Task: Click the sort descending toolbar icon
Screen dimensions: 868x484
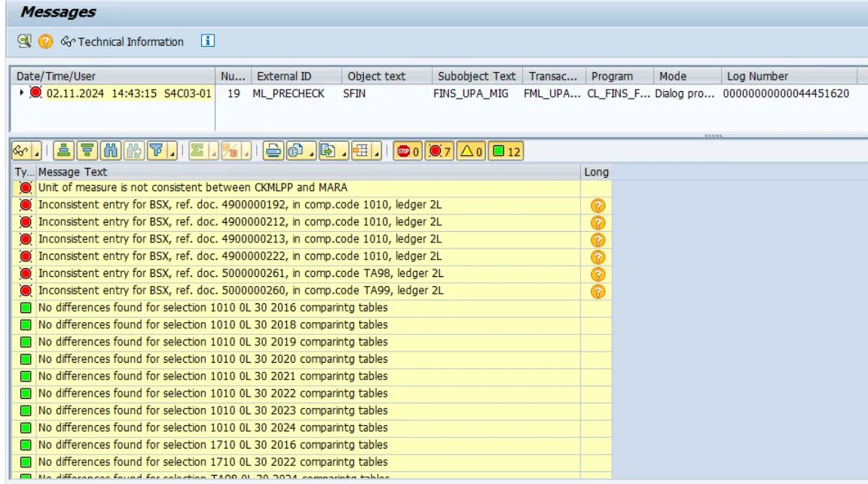Action: click(x=87, y=151)
